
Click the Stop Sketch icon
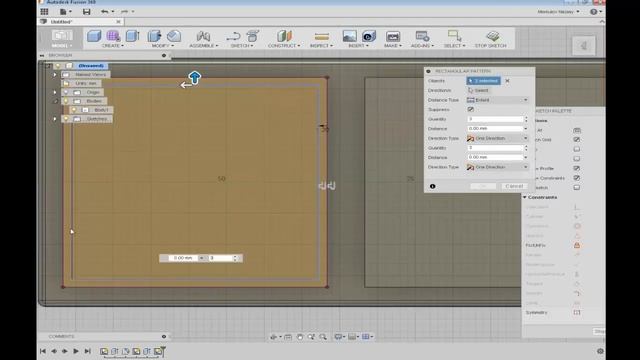(493, 36)
